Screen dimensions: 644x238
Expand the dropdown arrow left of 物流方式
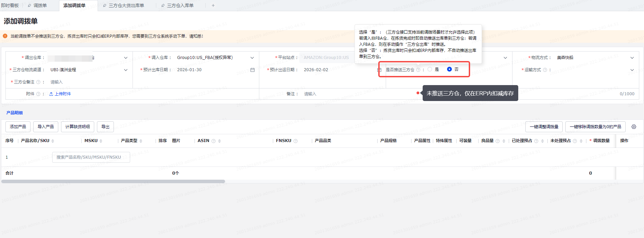tap(505, 58)
